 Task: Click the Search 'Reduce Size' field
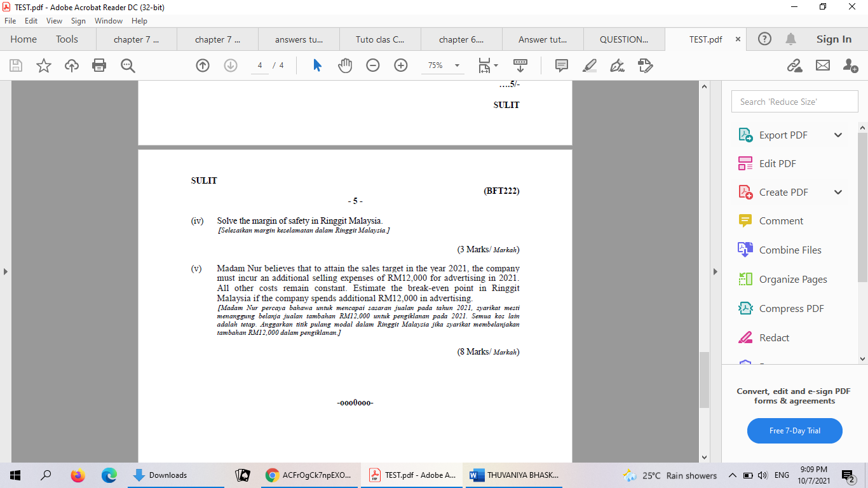point(794,101)
